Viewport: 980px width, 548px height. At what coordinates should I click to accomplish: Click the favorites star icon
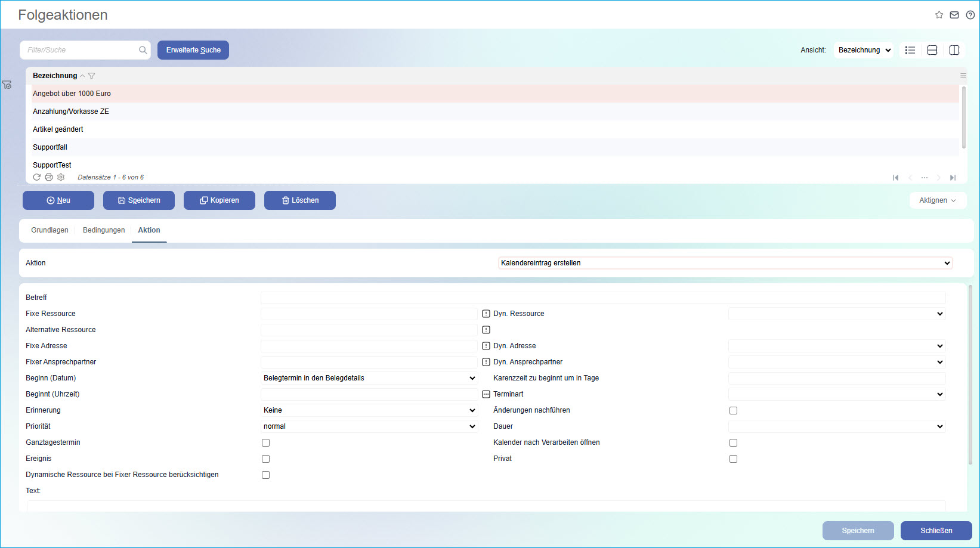[939, 15]
